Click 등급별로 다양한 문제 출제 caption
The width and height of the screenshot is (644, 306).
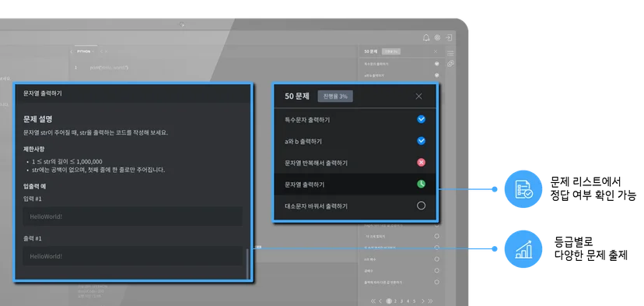[x=590, y=248]
